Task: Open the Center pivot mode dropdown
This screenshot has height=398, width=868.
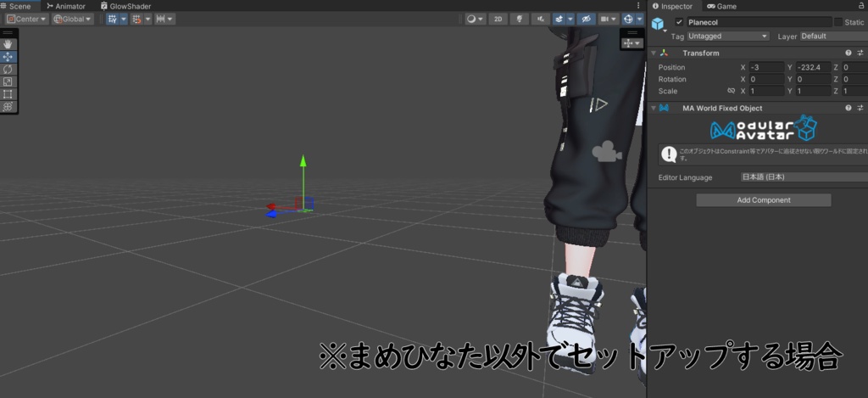Action: [26, 19]
